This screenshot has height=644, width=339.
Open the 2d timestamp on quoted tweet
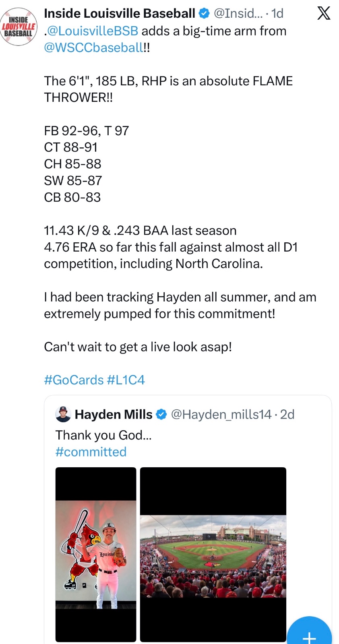pos(287,414)
